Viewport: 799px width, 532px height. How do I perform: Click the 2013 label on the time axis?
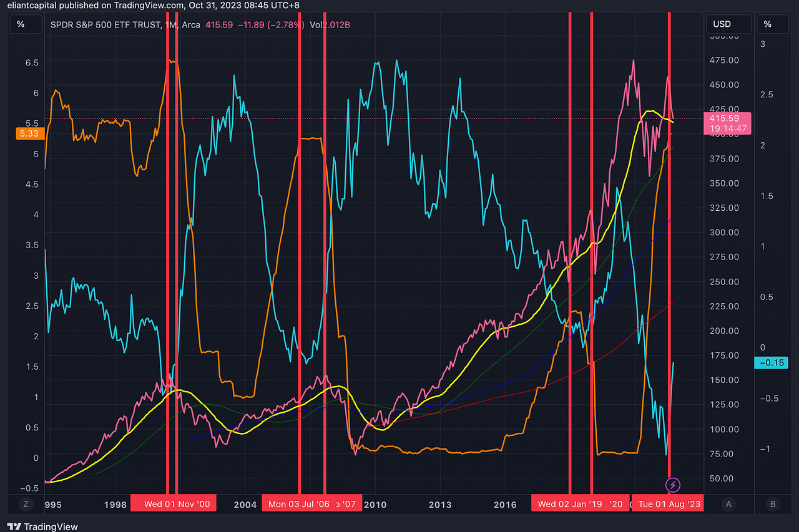pos(441,504)
